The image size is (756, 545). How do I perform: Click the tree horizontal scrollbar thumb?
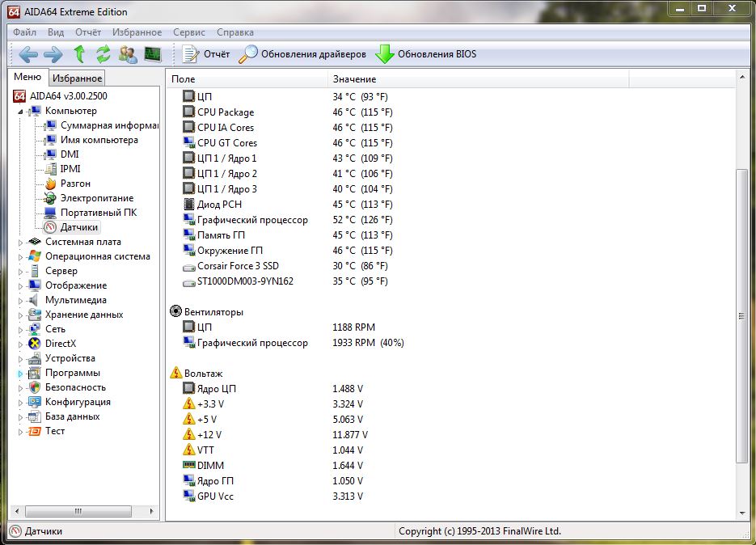tap(78, 511)
